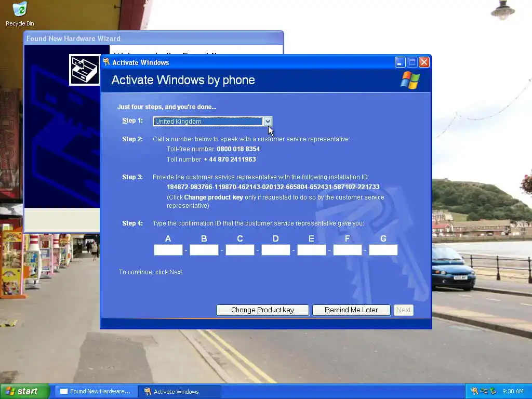Open the country dropdown arrow in Step 1

click(268, 121)
